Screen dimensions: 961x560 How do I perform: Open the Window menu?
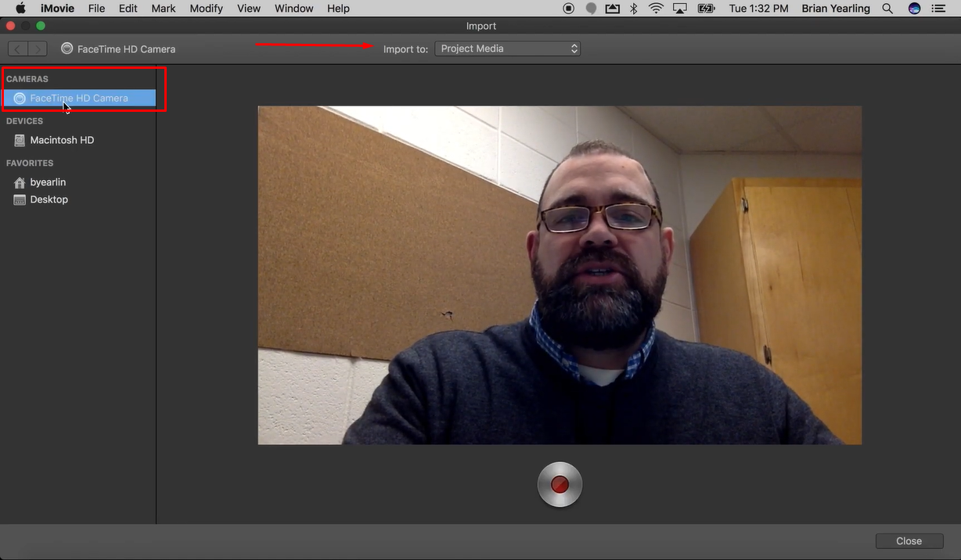pyautogui.click(x=293, y=9)
